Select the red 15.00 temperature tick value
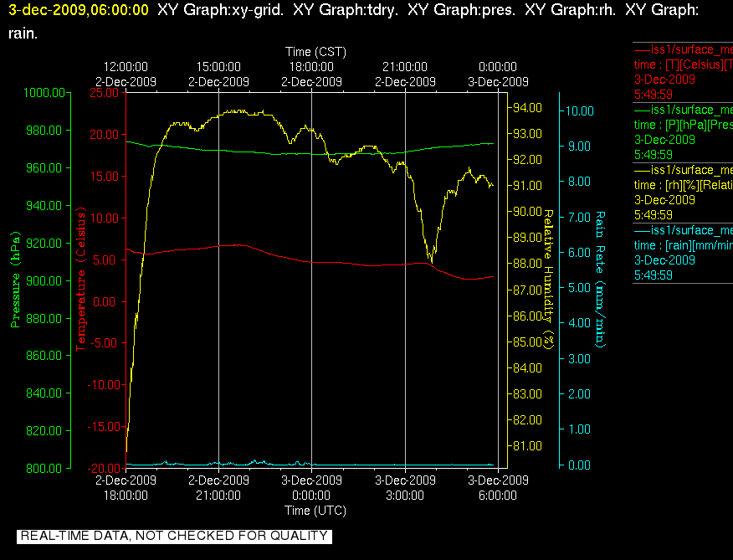This screenshot has height=560, width=733. [x=105, y=177]
